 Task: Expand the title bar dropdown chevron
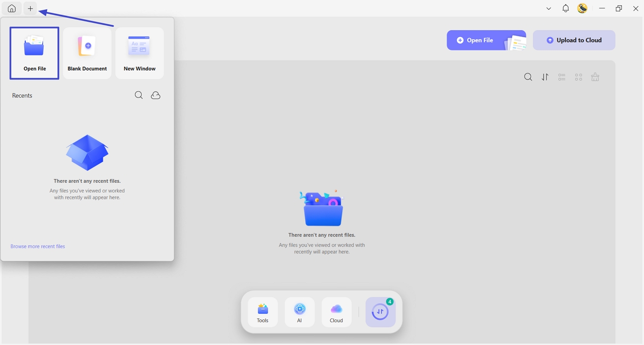[x=548, y=8]
